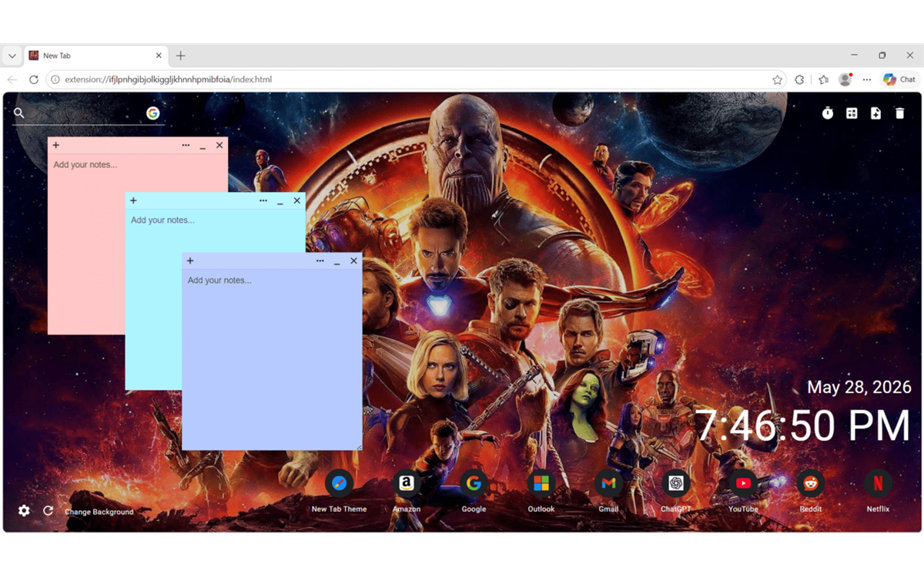Viewport: 924px width, 578px height.
Task: Open the timer stopwatch icon on the wallpaper
Action: click(x=828, y=113)
